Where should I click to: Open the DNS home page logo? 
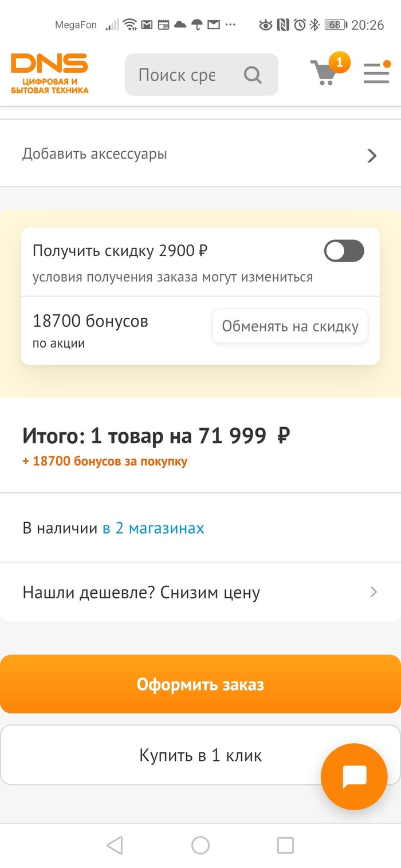pos(50,73)
